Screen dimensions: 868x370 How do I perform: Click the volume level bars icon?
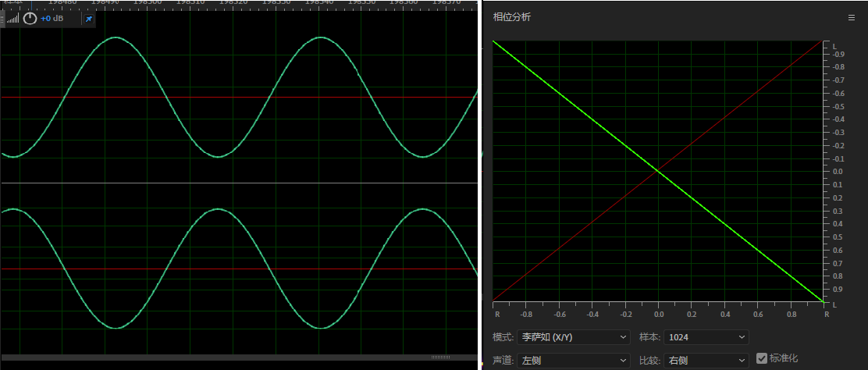tap(12, 18)
